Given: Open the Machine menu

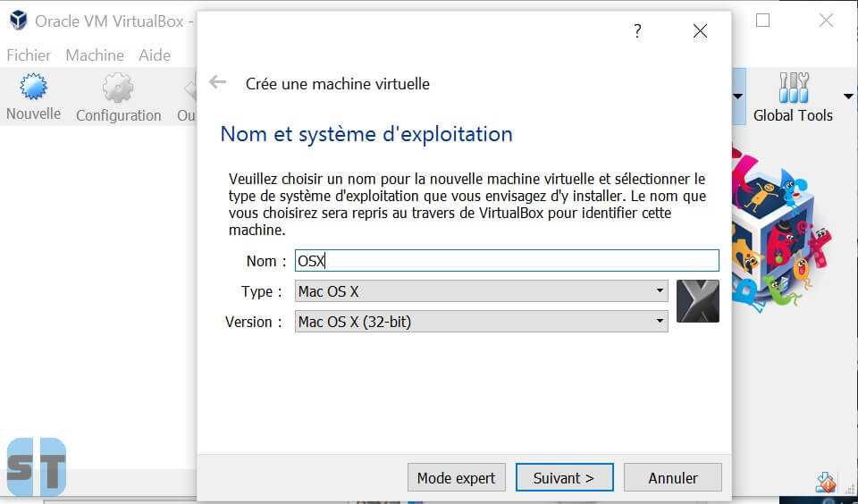Looking at the screenshot, I should point(95,55).
